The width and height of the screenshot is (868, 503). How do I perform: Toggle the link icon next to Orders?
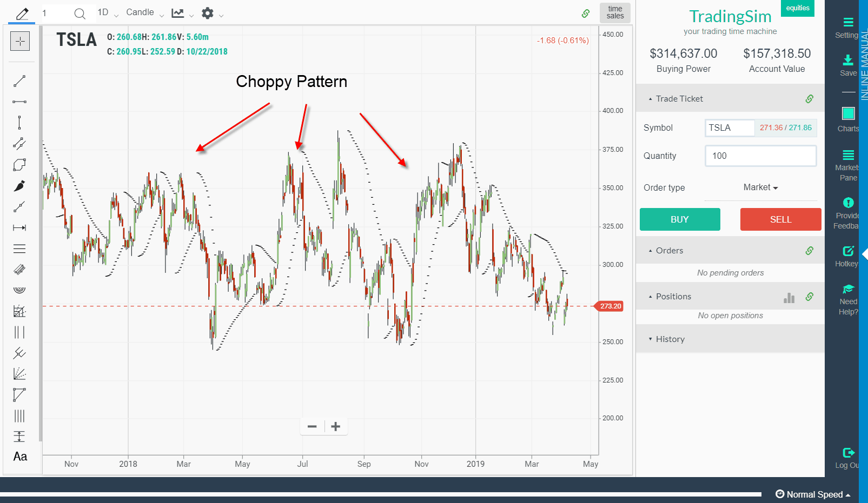(x=809, y=251)
